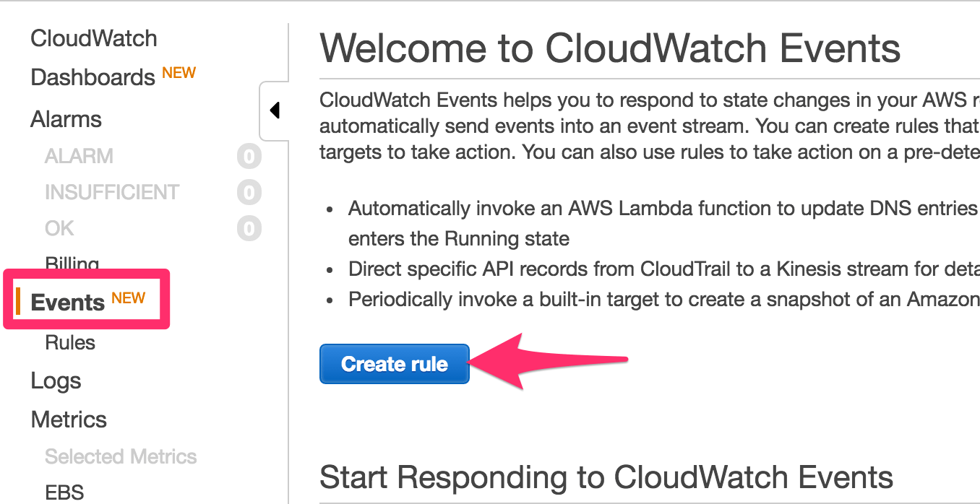Open the Metrics section
The width and height of the screenshot is (980, 504).
coord(68,420)
